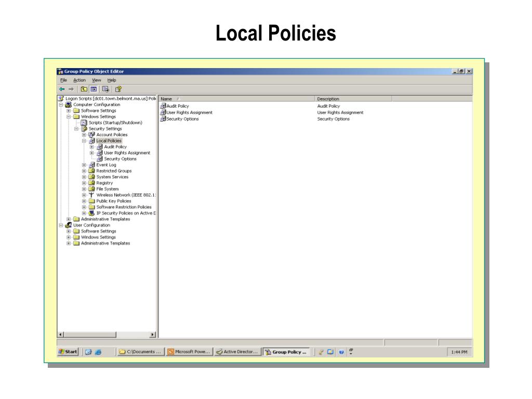
Task: Click the tree pane horizontal scrollbar thumb
Action: tap(90, 335)
